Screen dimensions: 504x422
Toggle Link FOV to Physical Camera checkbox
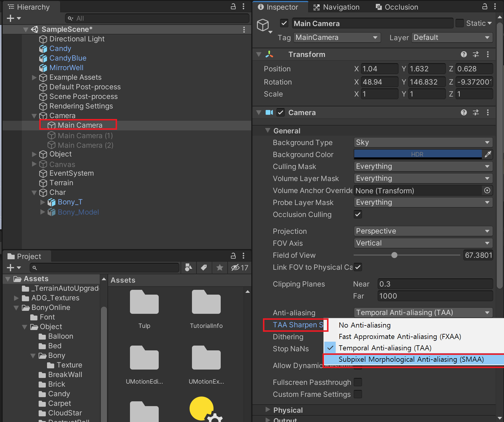coord(358,267)
